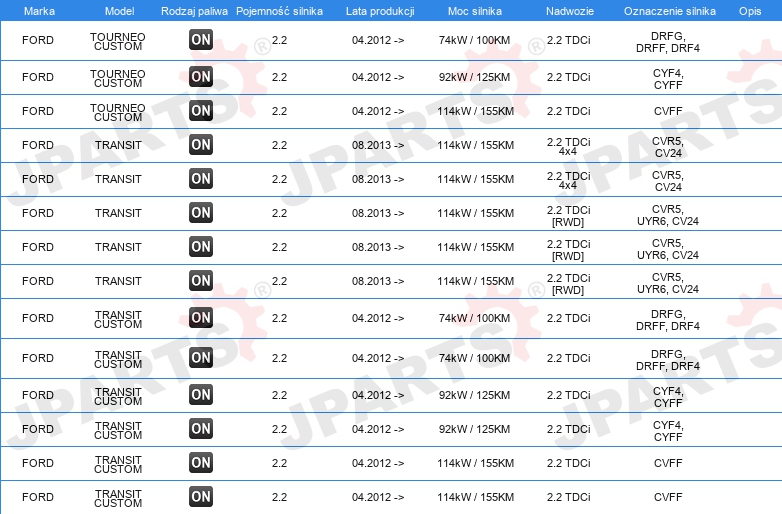Click 'CVR5, CV24' in second TRANSIT 4x4 row
This screenshot has height=514, width=782.
[x=668, y=181]
